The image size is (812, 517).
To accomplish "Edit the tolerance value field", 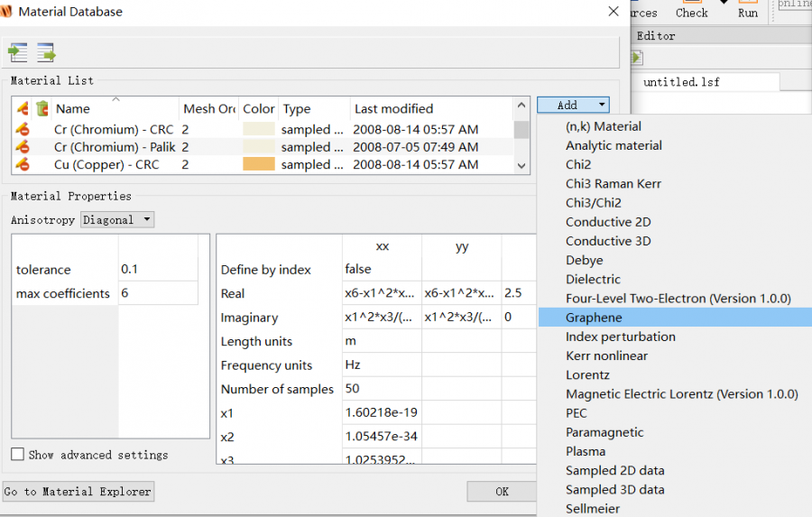I will point(157,270).
